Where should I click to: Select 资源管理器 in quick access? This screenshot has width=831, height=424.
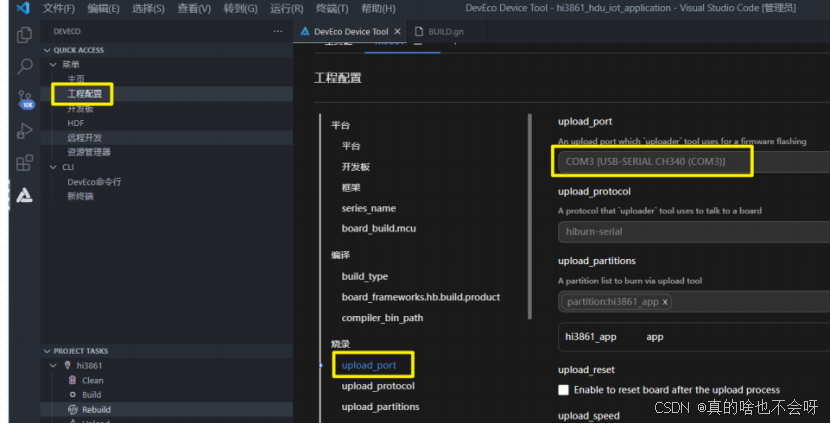pos(89,152)
